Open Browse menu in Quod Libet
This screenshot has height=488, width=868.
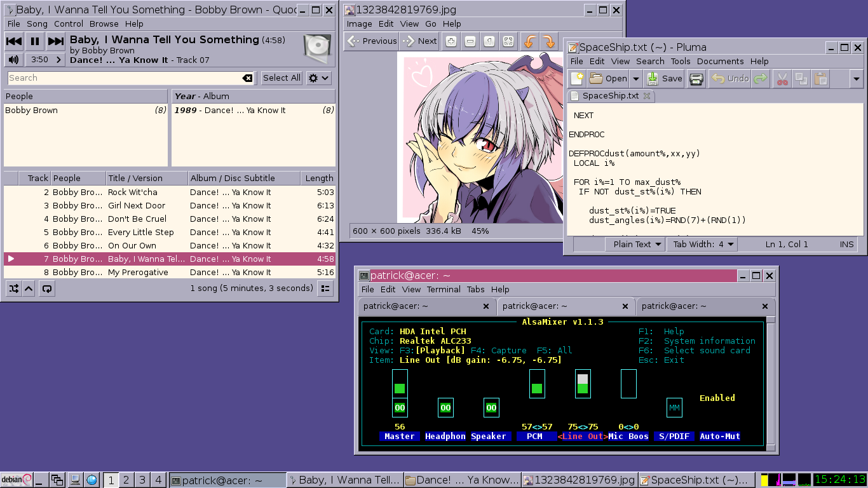[x=104, y=24]
